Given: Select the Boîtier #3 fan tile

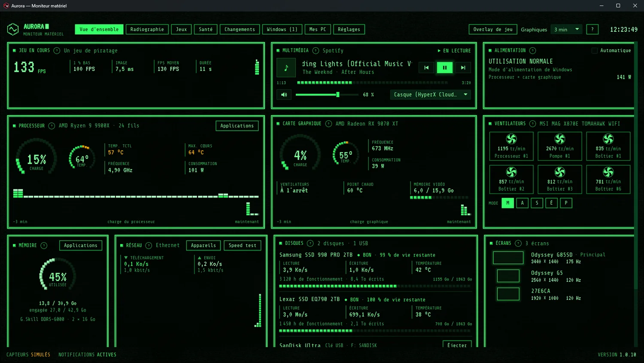Looking at the screenshot, I should pyautogui.click(x=560, y=179).
